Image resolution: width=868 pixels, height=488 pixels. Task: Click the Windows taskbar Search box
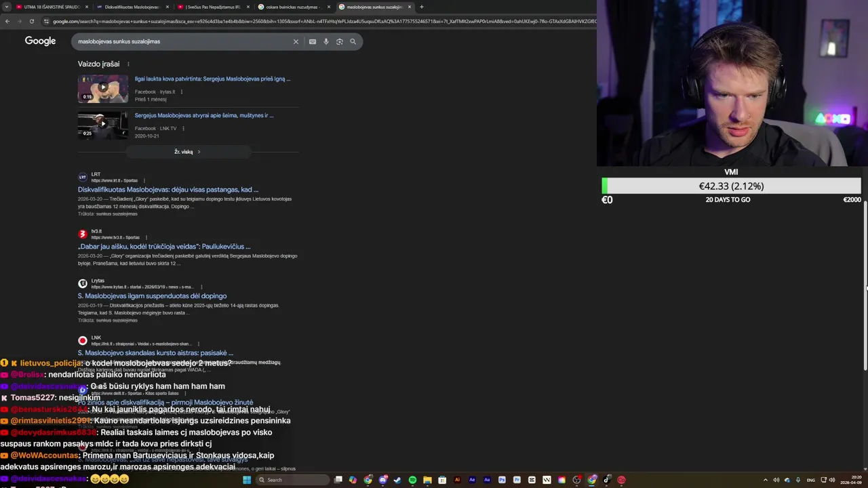coord(292,480)
